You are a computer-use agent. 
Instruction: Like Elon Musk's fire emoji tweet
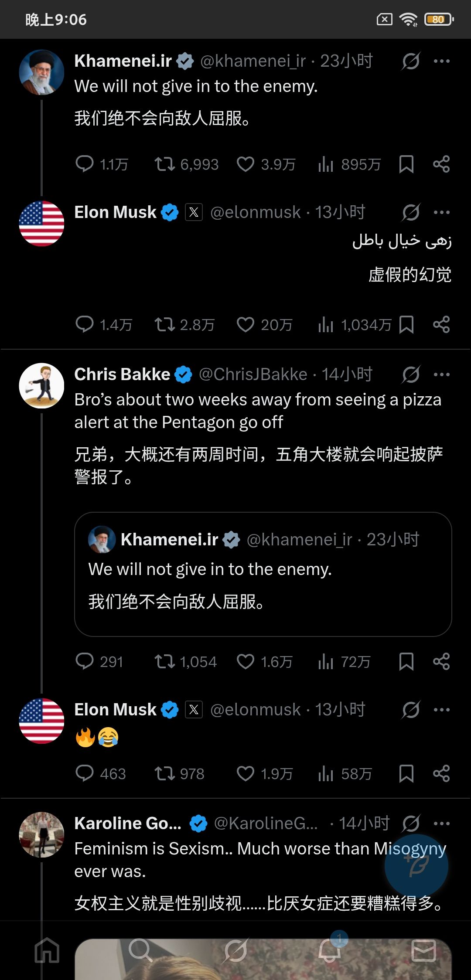246,773
